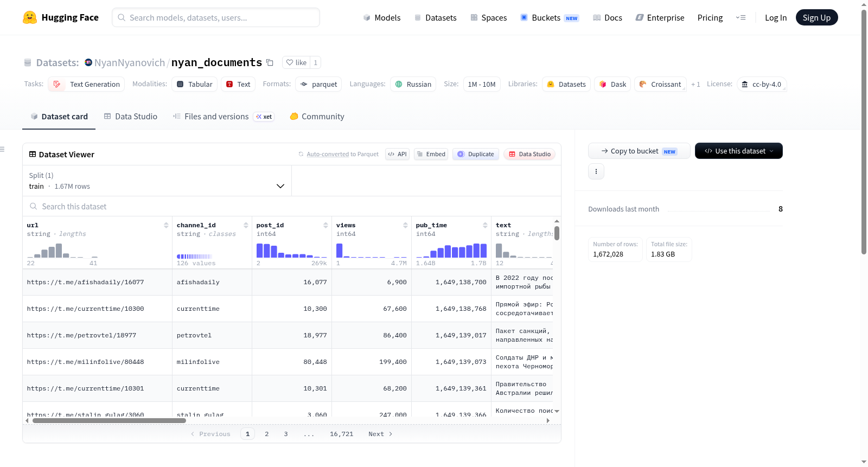Image resolution: width=868 pixels, height=467 pixels.
Task: Click the table horizontal scrollbar
Action: (109, 420)
